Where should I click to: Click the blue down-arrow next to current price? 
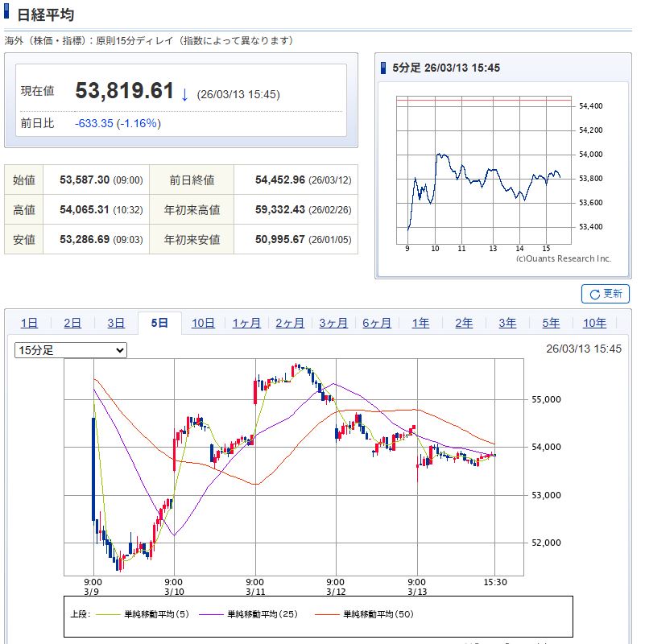pyautogui.click(x=184, y=94)
